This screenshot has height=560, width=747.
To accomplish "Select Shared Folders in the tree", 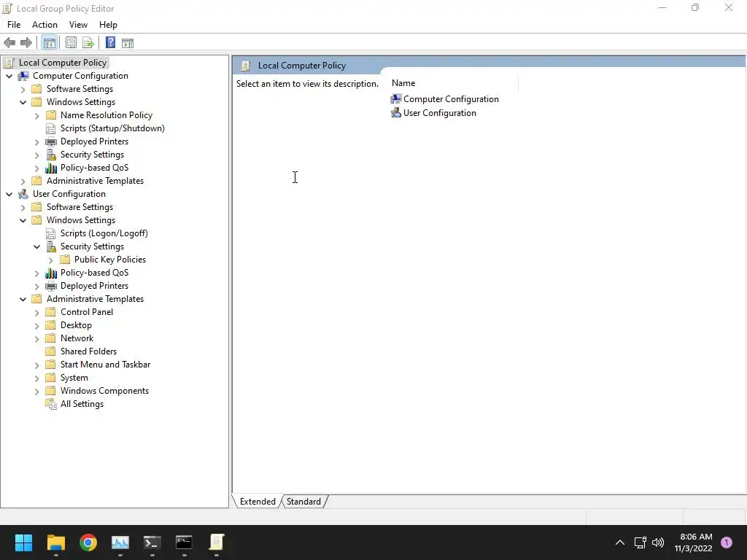I will 88,351.
